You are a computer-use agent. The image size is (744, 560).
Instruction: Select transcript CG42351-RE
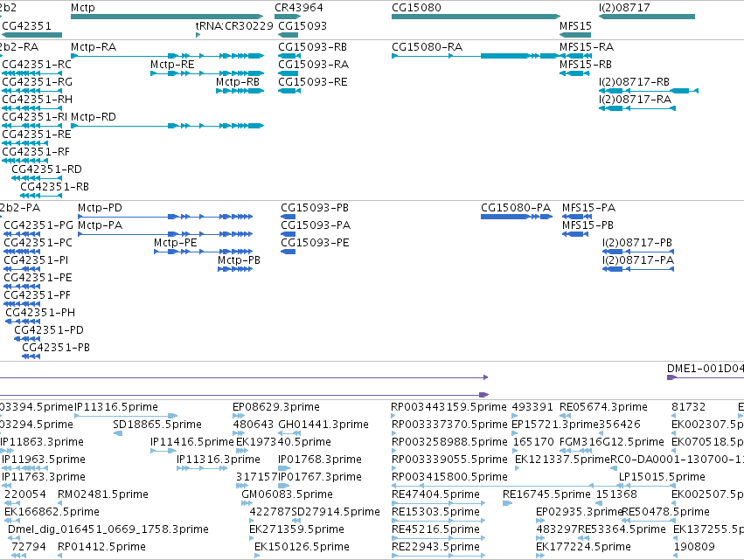pos(37,135)
